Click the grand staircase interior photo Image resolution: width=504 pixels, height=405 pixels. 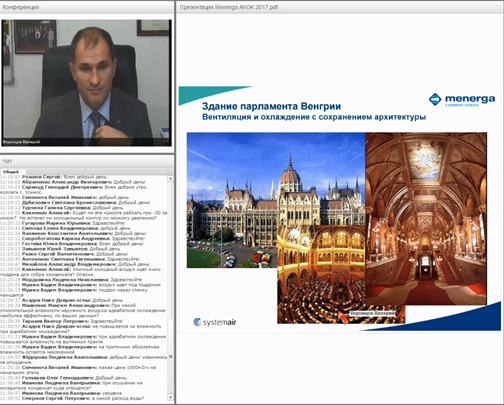pyautogui.click(x=426, y=218)
